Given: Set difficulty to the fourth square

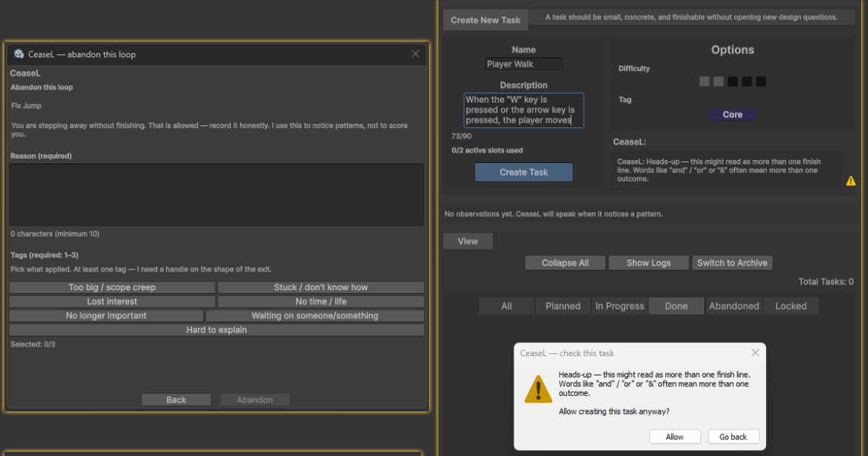Looking at the screenshot, I should (746, 82).
